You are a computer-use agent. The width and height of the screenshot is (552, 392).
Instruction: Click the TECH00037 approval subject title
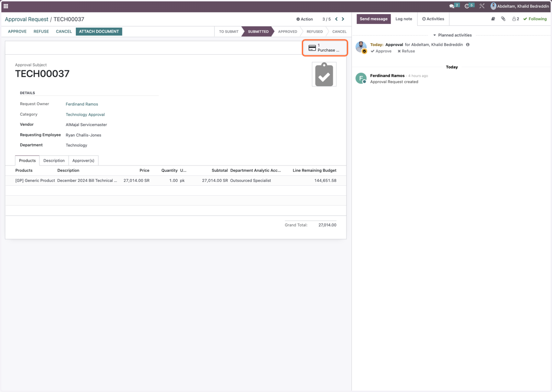(42, 74)
